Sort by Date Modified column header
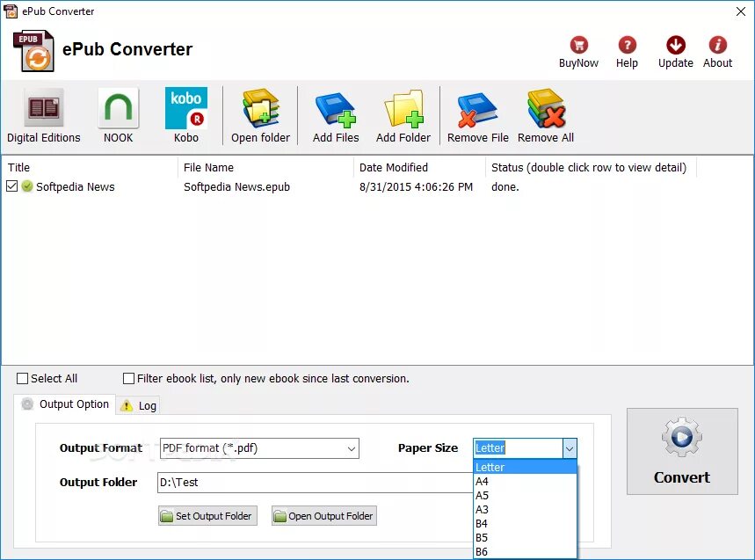Image resolution: width=755 pixels, height=560 pixels. coord(419,168)
